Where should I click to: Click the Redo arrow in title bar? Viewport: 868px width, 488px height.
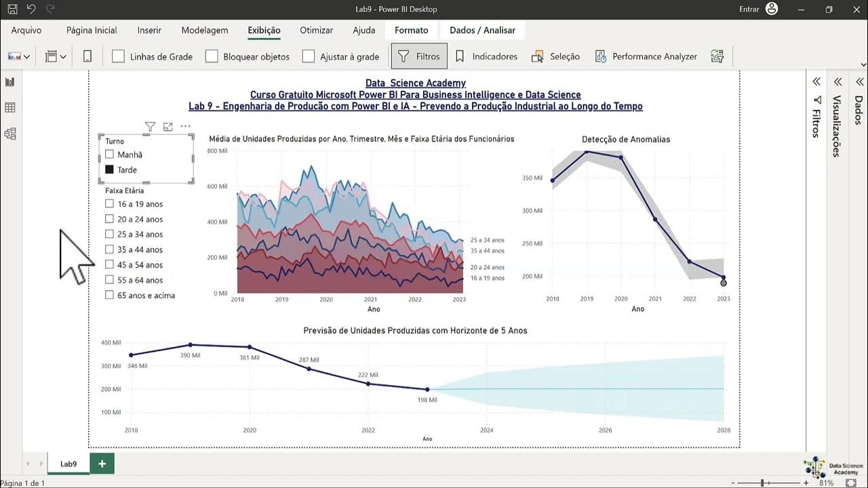tap(50, 9)
